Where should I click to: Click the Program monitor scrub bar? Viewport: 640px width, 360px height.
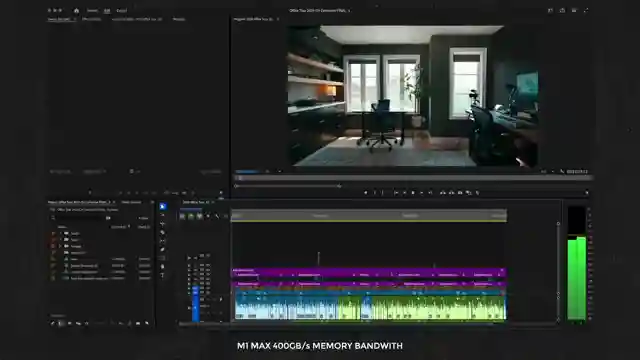(x=413, y=178)
